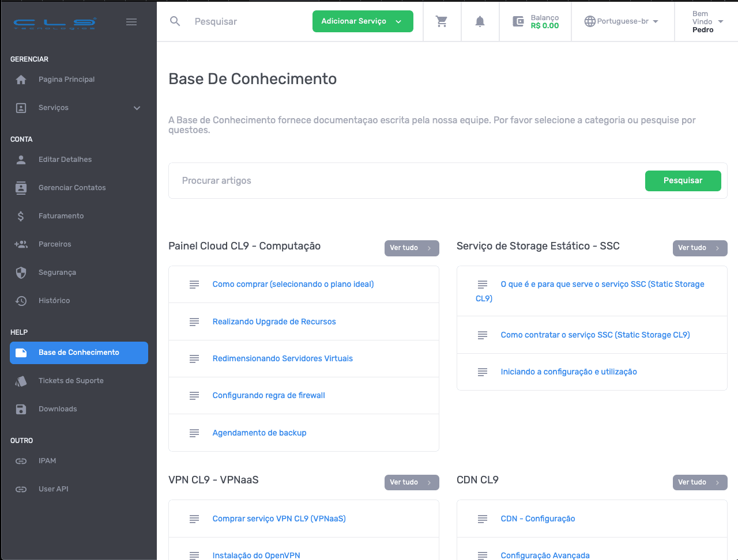Click the Segurança shield icon
Viewport: 738px width, 560px height.
tap(21, 273)
